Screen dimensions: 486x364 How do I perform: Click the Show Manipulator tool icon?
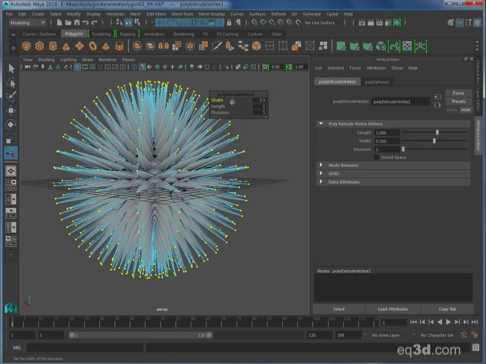click(x=11, y=153)
